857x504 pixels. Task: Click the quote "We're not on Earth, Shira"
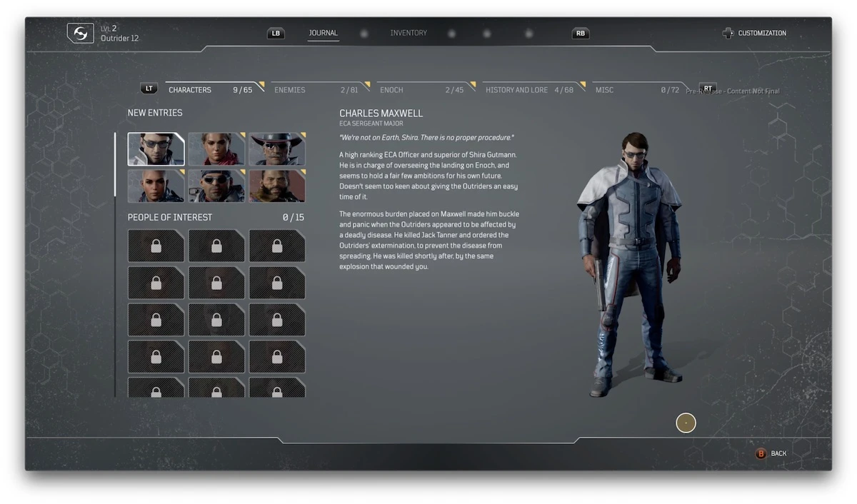click(x=426, y=137)
